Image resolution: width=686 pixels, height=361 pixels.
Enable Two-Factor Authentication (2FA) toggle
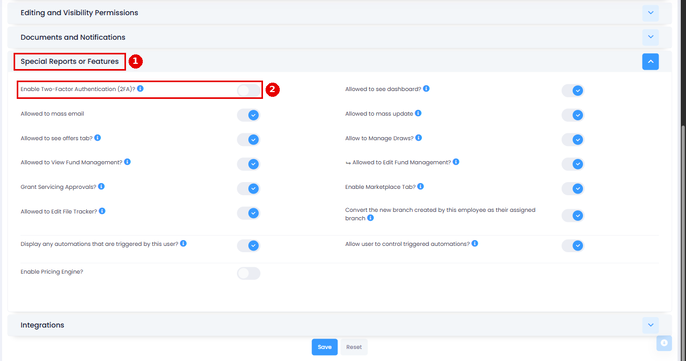coord(248,90)
